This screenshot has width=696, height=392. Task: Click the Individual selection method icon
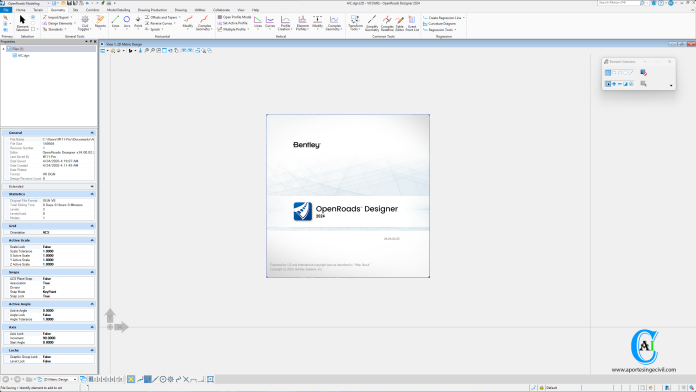click(x=608, y=72)
